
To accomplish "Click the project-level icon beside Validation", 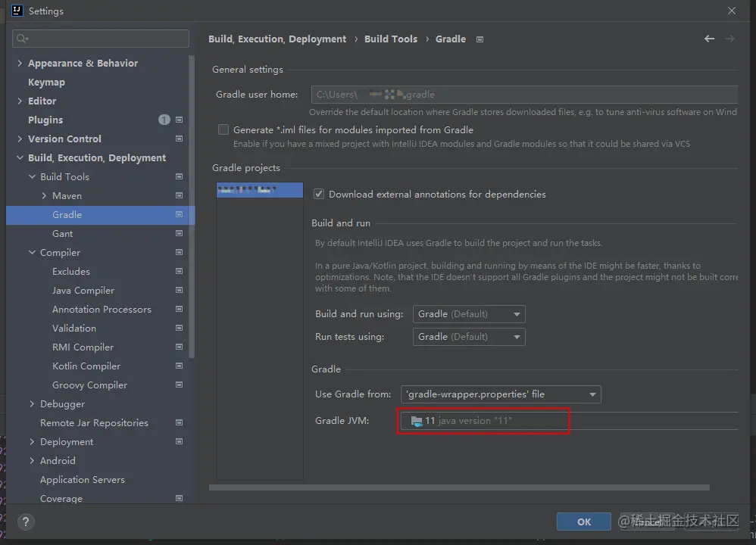I will 179,329.
